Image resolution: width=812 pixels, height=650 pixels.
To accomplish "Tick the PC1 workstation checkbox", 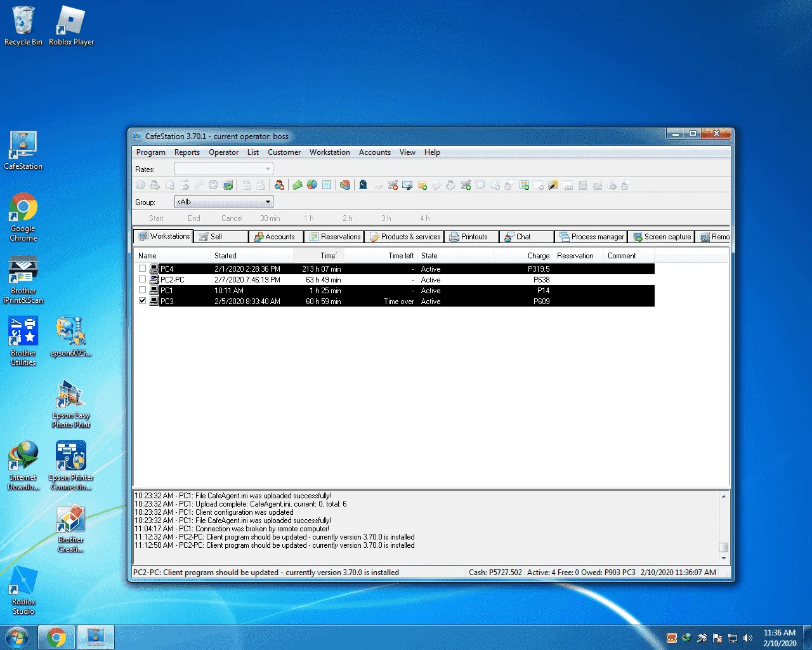I will (142, 290).
